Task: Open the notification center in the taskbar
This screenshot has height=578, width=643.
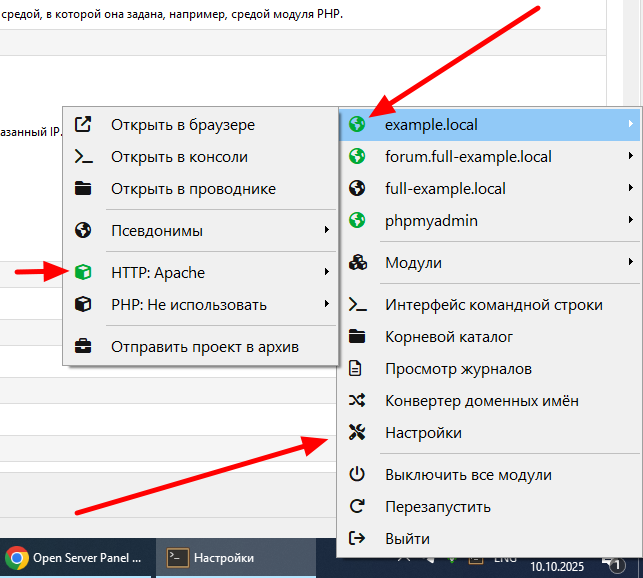Action: click(613, 564)
